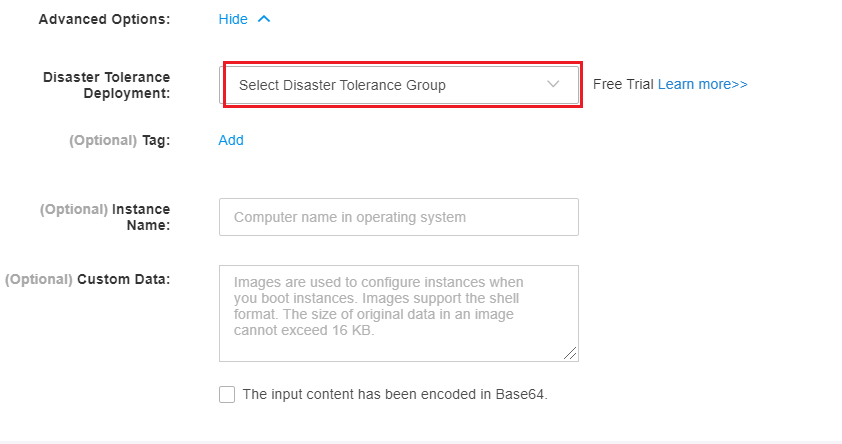842x444 pixels.
Task: Add a tag using the Add link
Action: click(x=231, y=140)
